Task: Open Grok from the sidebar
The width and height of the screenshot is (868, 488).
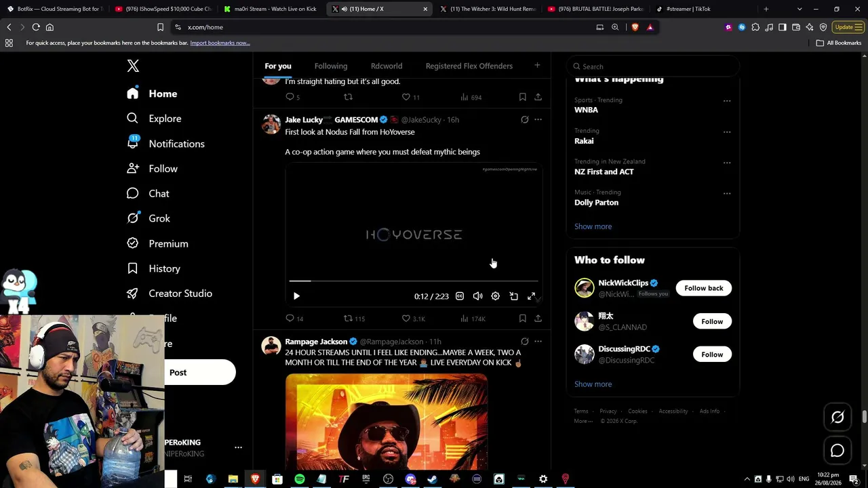Action: (149, 218)
